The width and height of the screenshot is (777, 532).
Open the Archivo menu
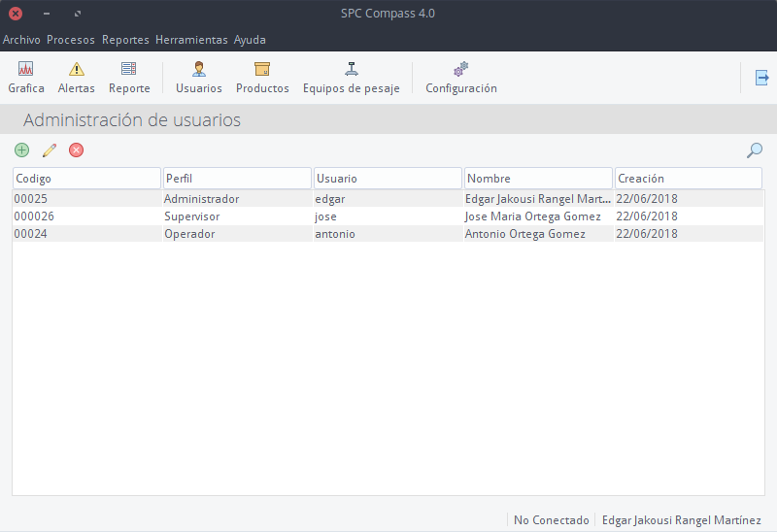pos(21,40)
